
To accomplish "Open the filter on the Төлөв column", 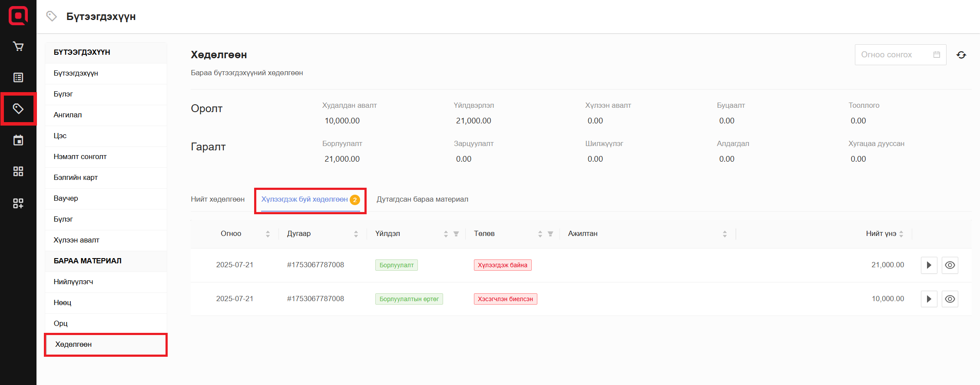I will coord(550,234).
